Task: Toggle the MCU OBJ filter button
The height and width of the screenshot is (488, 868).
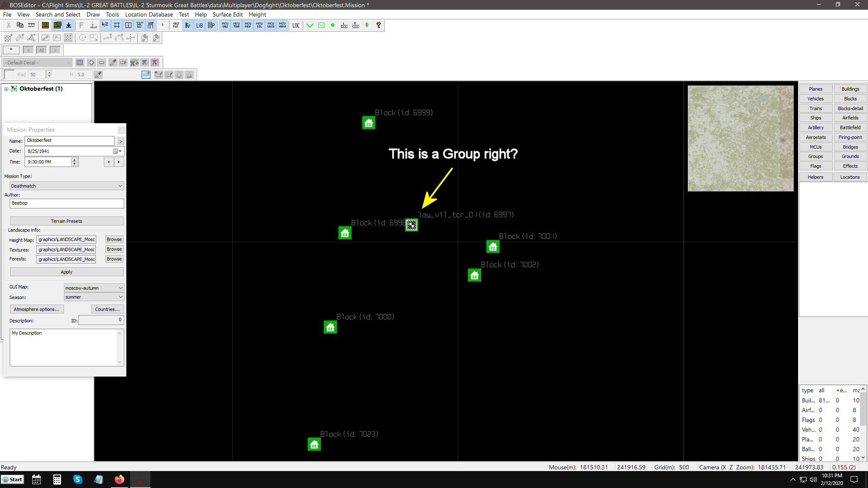Action: coord(225,25)
